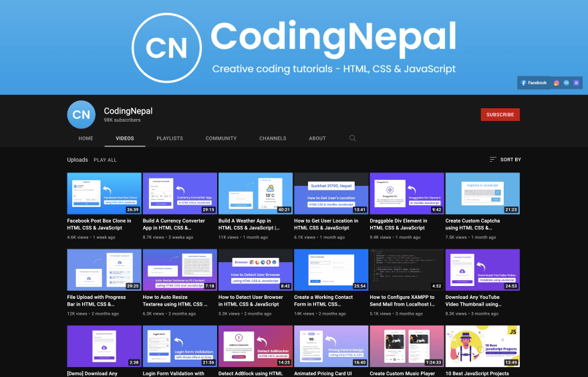Click title Facebook Post Box Clone in HTML
The image size is (588, 377).
(99, 225)
